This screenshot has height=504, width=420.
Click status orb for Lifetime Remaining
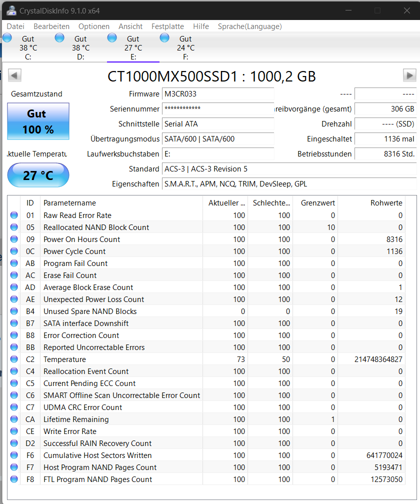point(14,419)
